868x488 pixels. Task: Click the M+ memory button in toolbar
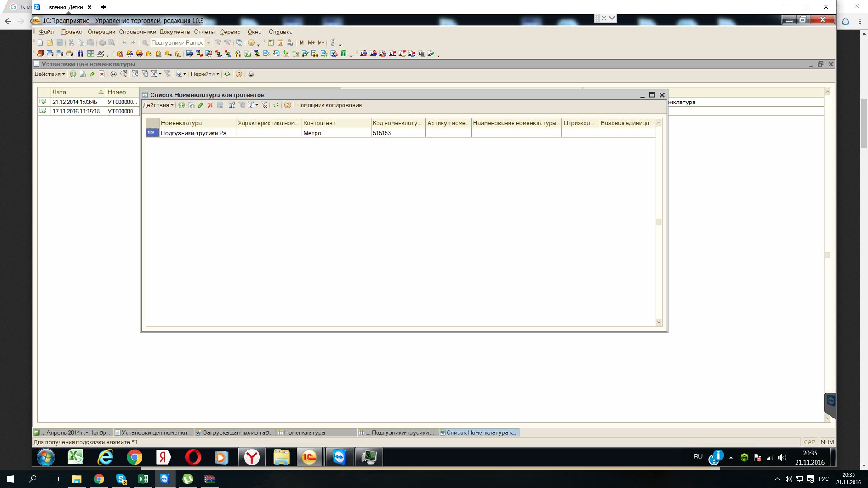[x=311, y=42]
